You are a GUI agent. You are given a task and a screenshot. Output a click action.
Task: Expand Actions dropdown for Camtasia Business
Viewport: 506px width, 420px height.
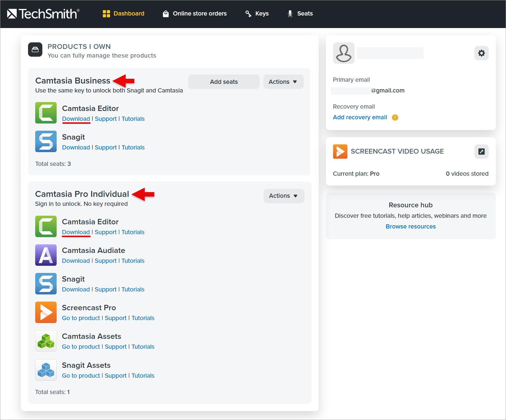point(283,82)
